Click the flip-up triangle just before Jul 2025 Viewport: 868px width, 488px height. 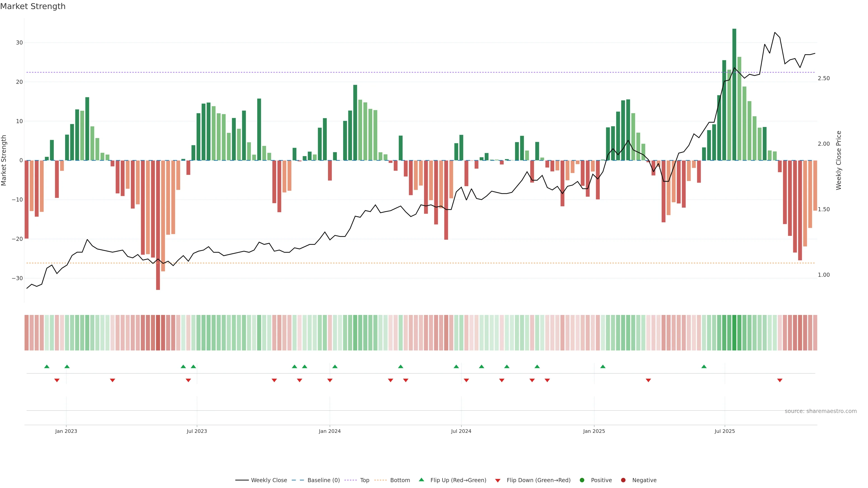coord(704,366)
